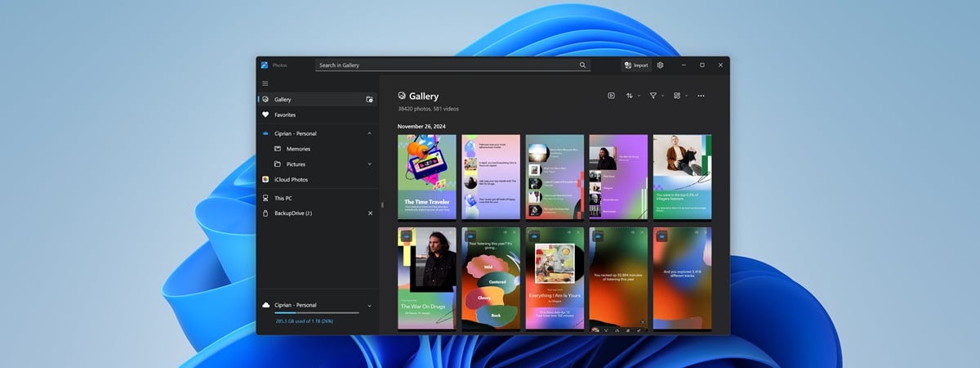Viewport: 980px width, 368px height.
Task: Click OneDrive badge on Everything I Am thumbnail
Action: click(x=534, y=236)
